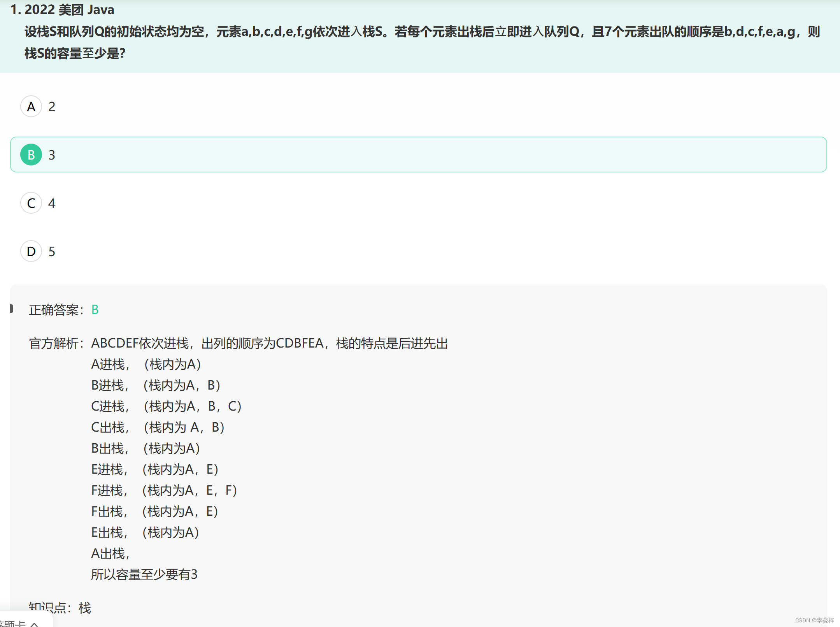Screen dimensions: 840x627
Task: Click the question title '2022 美团 Java'
Action: pyautogui.click(x=69, y=9)
